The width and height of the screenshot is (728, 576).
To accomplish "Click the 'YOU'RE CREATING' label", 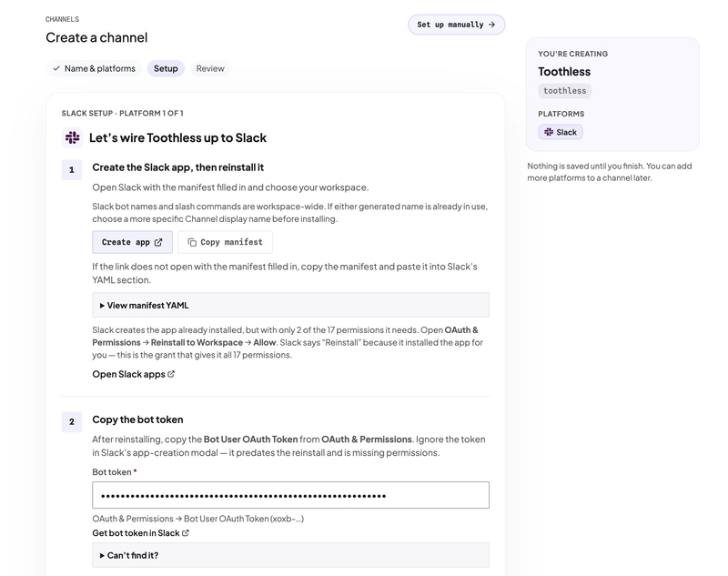I will [x=573, y=54].
